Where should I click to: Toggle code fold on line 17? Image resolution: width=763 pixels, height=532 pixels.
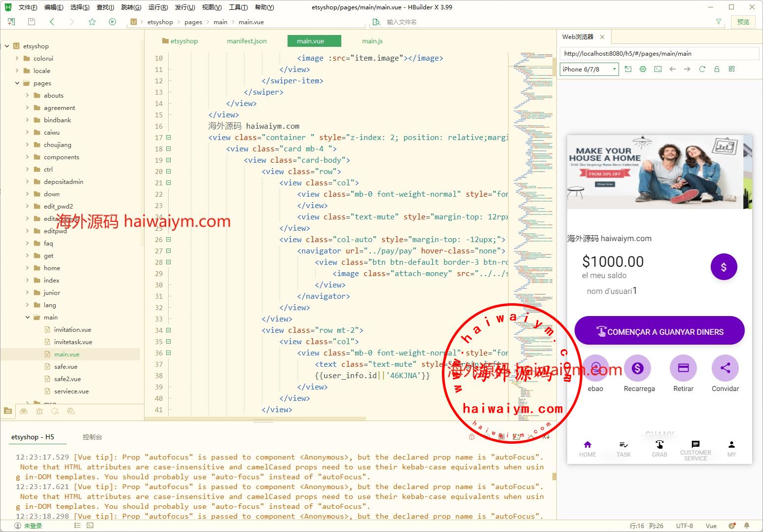tap(168, 138)
